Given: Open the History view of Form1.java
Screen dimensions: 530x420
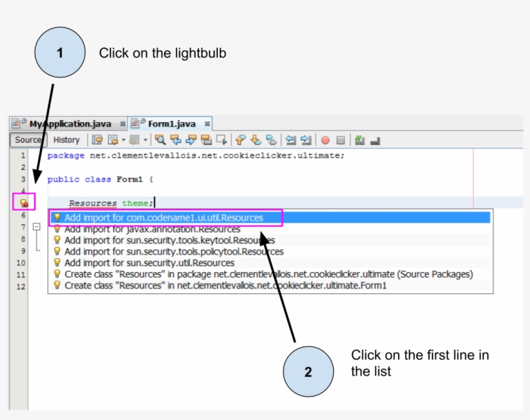Looking at the screenshot, I should point(67,140).
